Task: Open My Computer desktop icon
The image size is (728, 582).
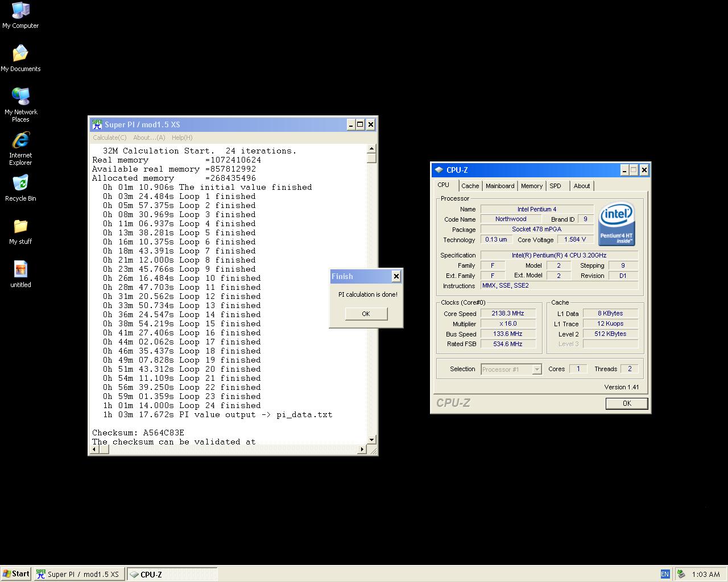Action: click(20, 15)
